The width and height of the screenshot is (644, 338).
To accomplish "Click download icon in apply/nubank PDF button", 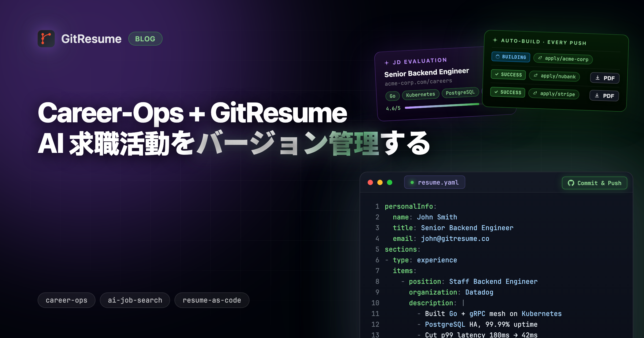I will point(598,78).
